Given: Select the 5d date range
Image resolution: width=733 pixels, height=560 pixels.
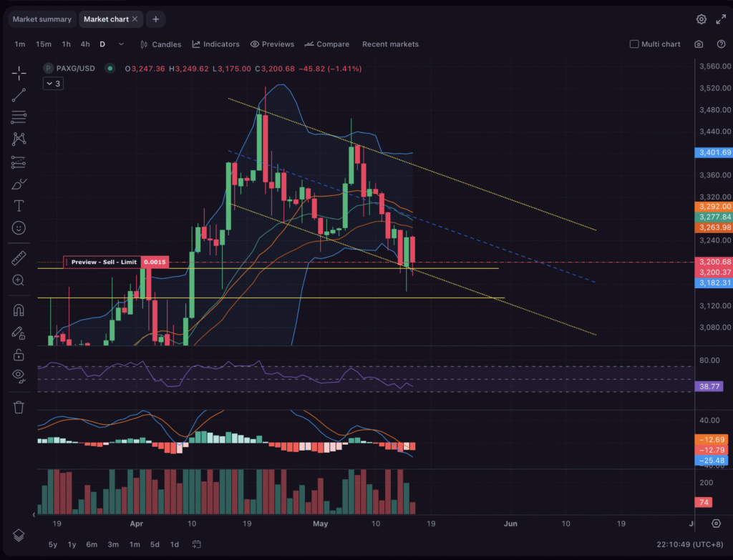Looking at the screenshot, I should click(155, 544).
